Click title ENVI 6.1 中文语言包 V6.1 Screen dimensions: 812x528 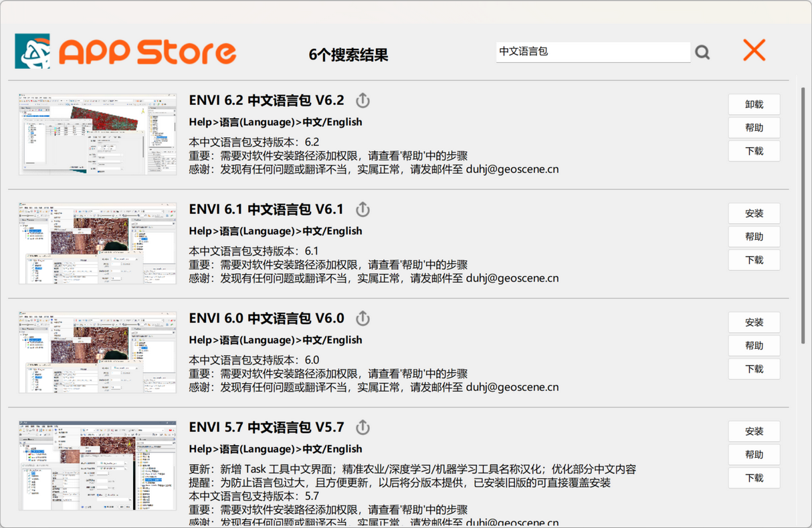tap(266, 209)
